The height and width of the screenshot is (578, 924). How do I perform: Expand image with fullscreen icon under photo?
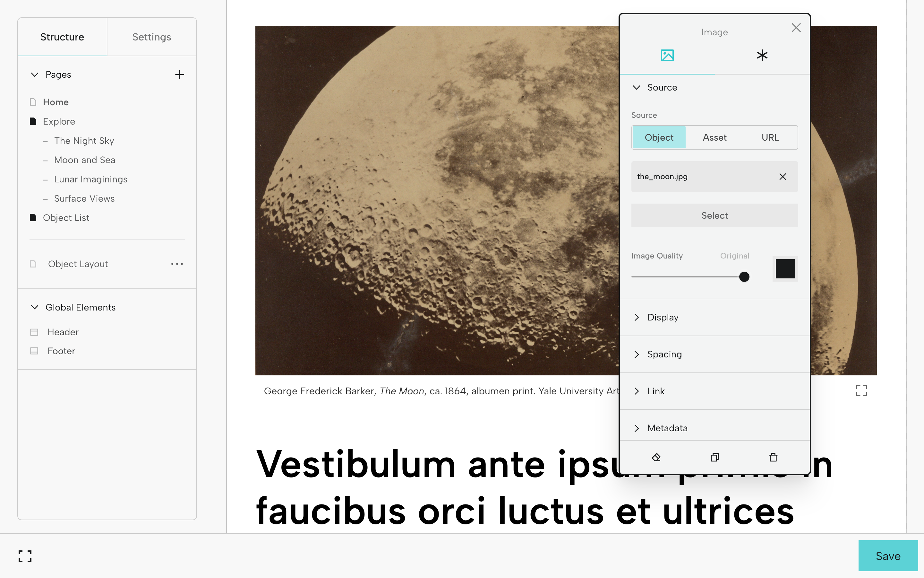[x=861, y=391]
